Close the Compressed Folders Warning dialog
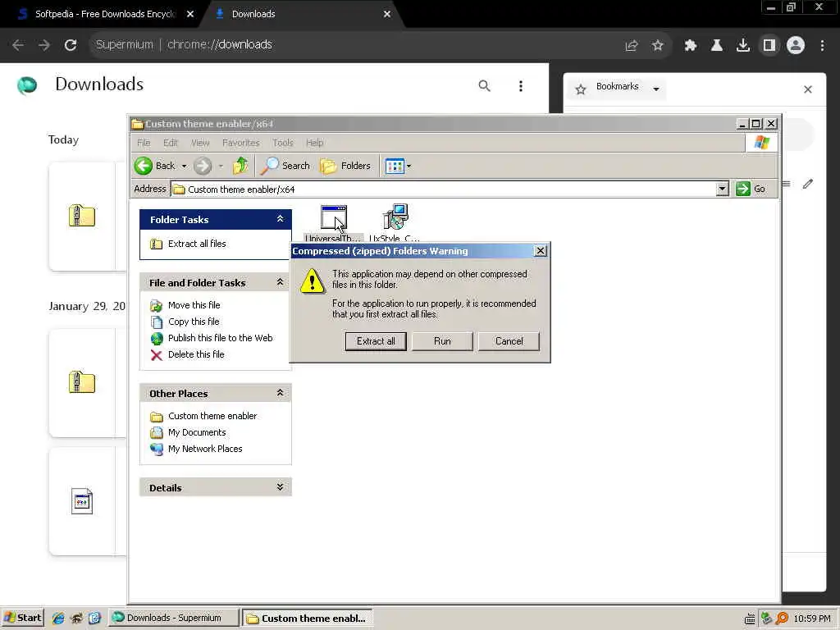The height and width of the screenshot is (630, 840). pyautogui.click(x=541, y=251)
